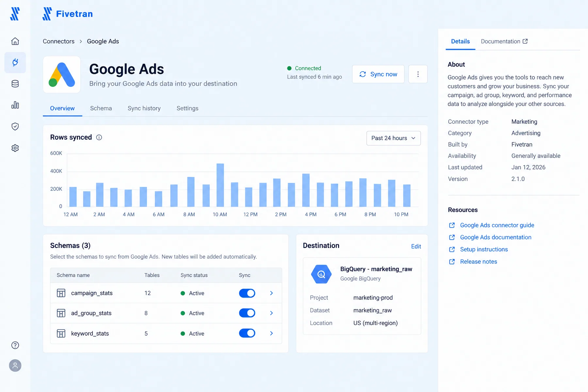The height and width of the screenshot is (392, 588).
Task: Click the BigQuery - marketing_raw title
Action: click(376, 269)
